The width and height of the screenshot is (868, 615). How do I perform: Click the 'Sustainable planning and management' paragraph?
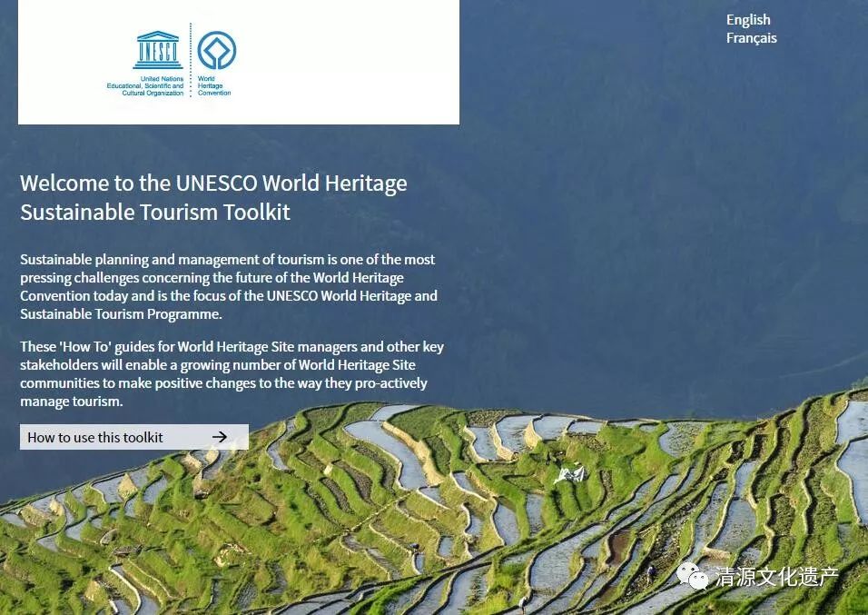pyautogui.click(x=229, y=286)
